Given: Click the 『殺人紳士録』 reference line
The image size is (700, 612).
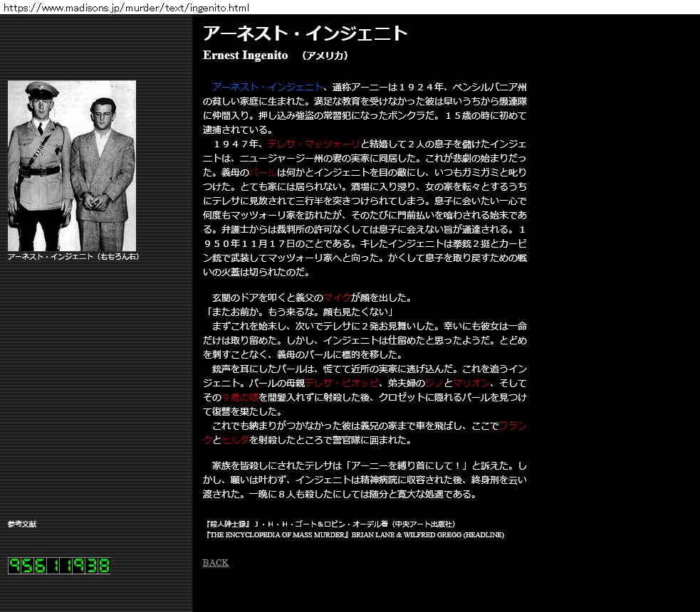Looking at the screenshot, I should pos(330,524).
